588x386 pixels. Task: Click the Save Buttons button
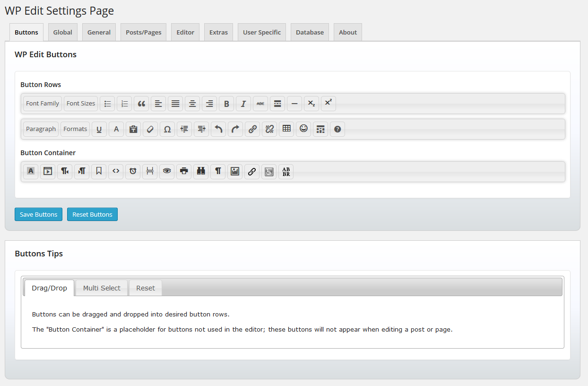coord(39,214)
